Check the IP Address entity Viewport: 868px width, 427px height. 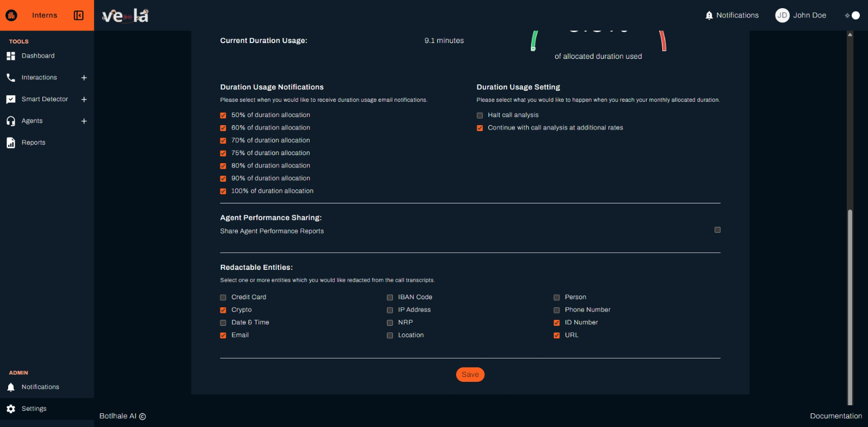tap(390, 310)
